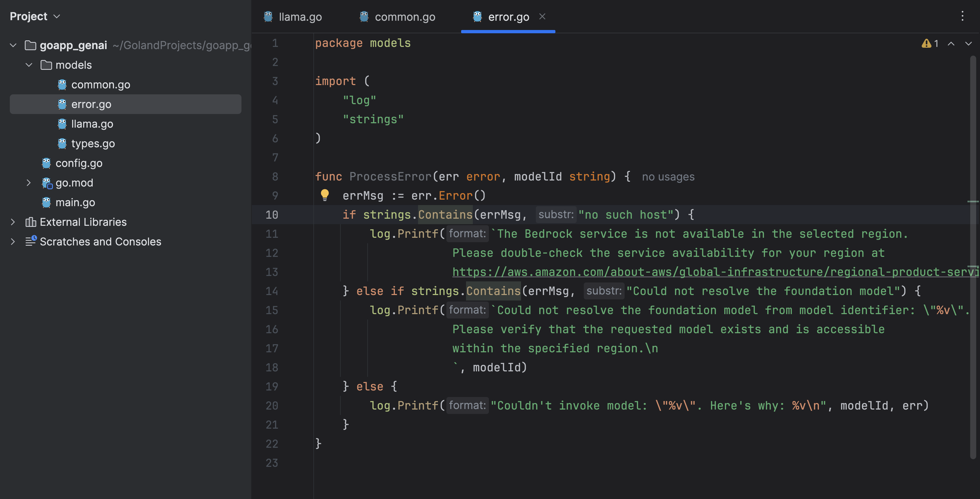The height and width of the screenshot is (499, 980).
Task: Close the error.go tab
Action: (x=542, y=16)
